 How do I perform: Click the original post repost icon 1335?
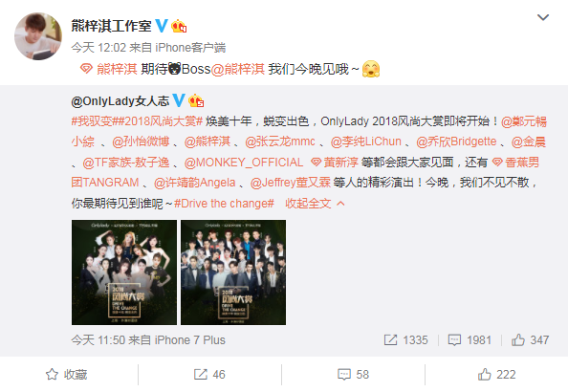point(405,339)
